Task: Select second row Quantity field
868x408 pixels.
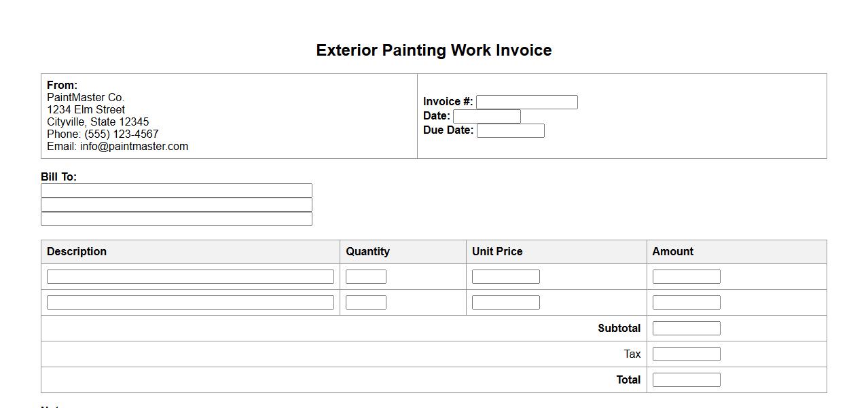Action: pyautogui.click(x=365, y=303)
